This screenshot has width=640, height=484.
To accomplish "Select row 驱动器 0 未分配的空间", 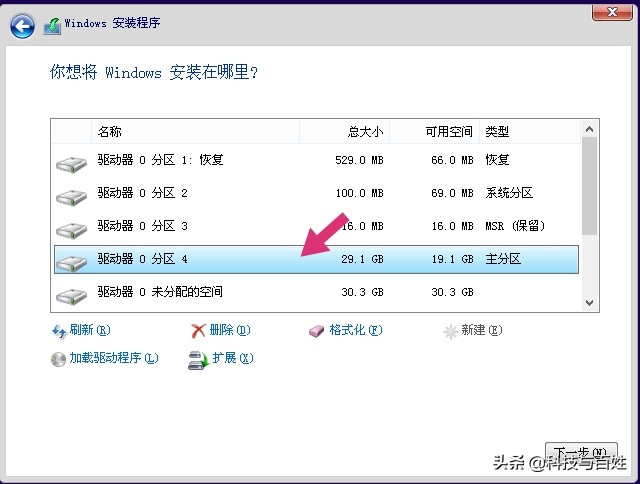I will tap(316, 292).
